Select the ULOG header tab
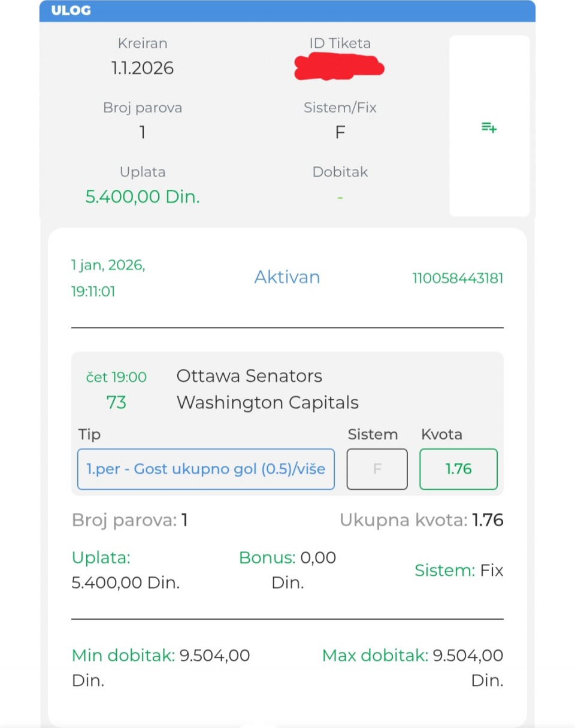Viewport: 575px width, 728px height. pos(71,11)
